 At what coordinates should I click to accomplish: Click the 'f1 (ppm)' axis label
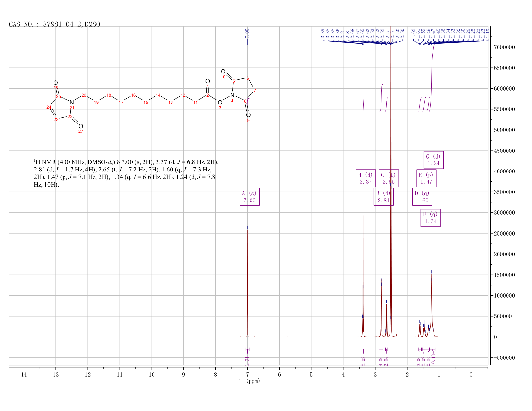[x=248, y=381]
